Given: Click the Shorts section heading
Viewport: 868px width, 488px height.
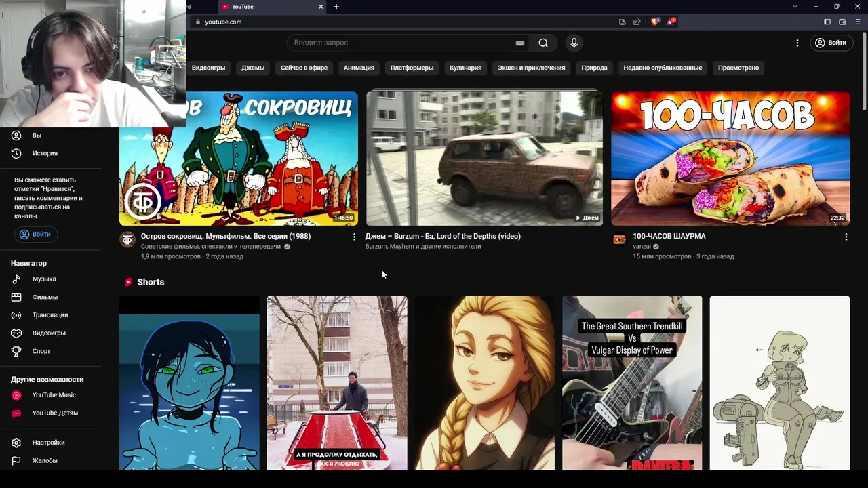Looking at the screenshot, I should [151, 282].
